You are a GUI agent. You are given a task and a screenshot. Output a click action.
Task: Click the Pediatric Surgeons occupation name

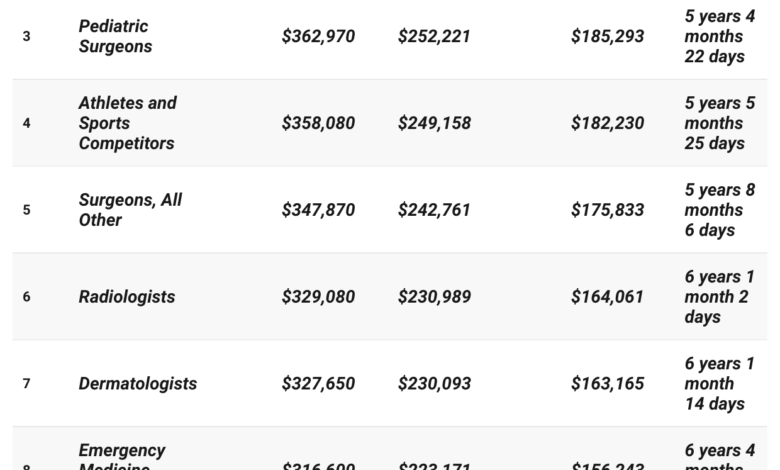(115, 36)
